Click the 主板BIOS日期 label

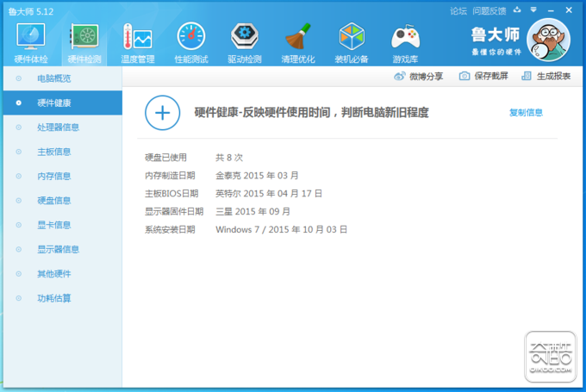click(171, 194)
